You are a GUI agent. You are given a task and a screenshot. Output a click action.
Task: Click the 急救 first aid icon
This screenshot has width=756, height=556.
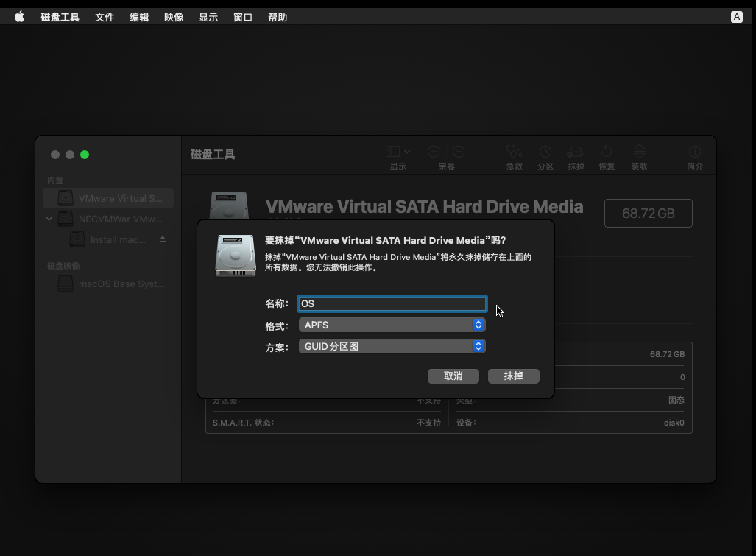click(x=514, y=152)
